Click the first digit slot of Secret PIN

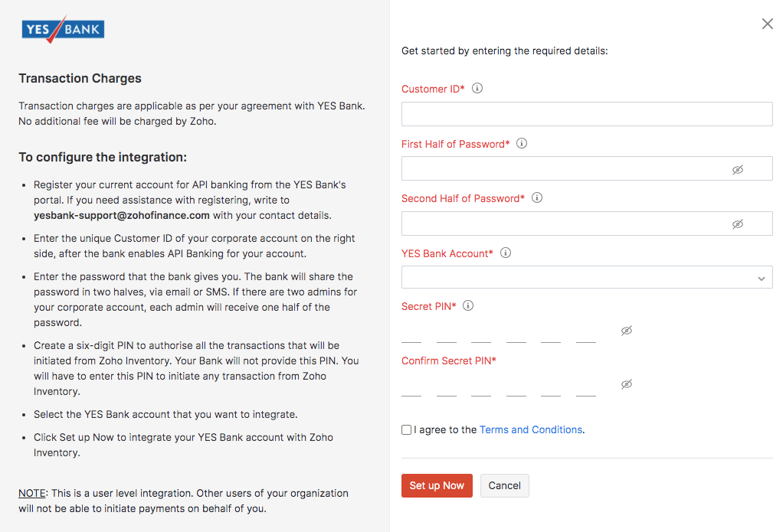[x=411, y=333]
